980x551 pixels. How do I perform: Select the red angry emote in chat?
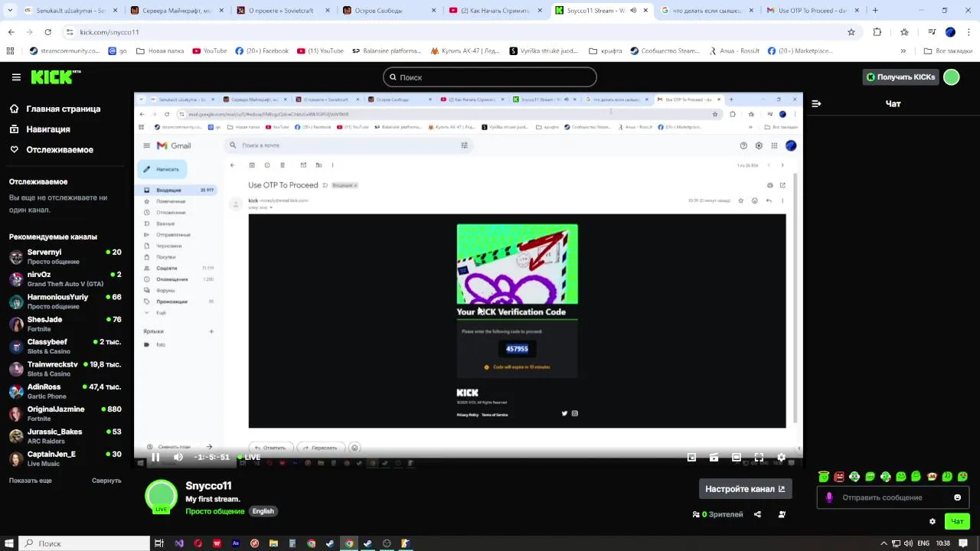click(x=839, y=477)
